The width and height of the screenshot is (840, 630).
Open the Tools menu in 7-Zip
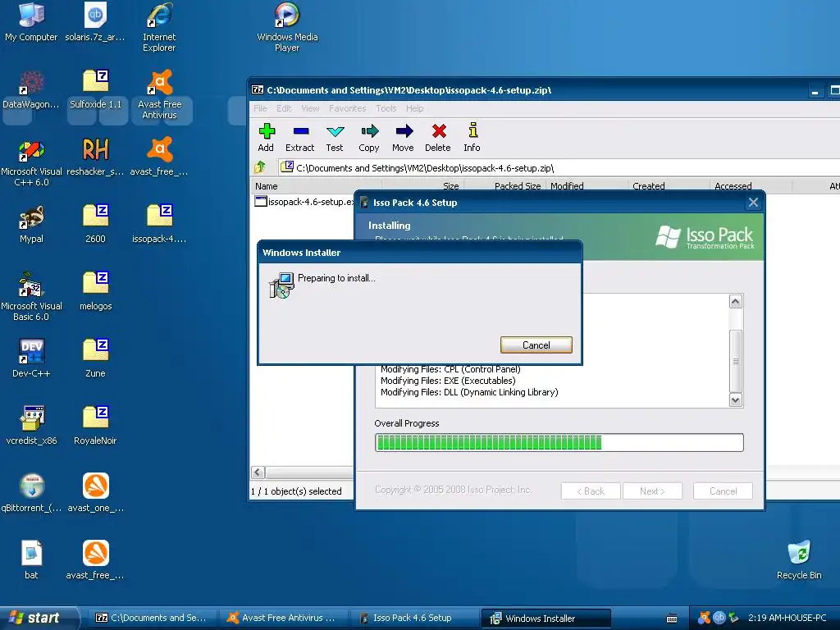(x=386, y=108)
